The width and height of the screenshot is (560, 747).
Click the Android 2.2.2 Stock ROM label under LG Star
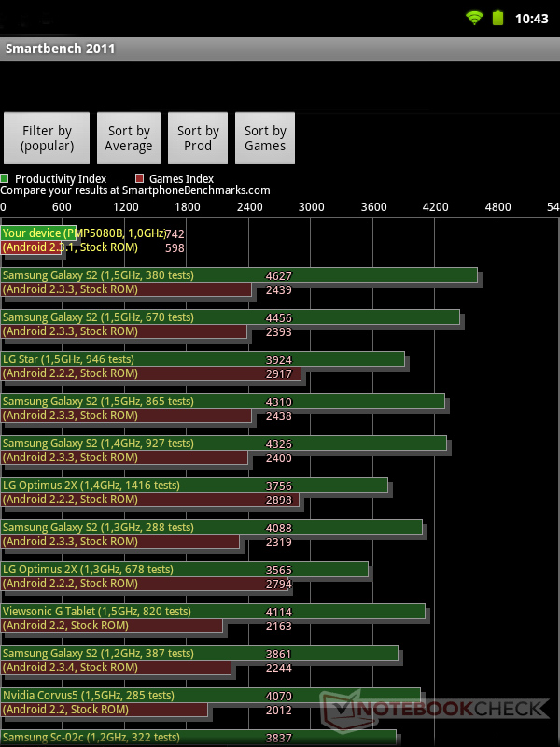pos(70,373)
